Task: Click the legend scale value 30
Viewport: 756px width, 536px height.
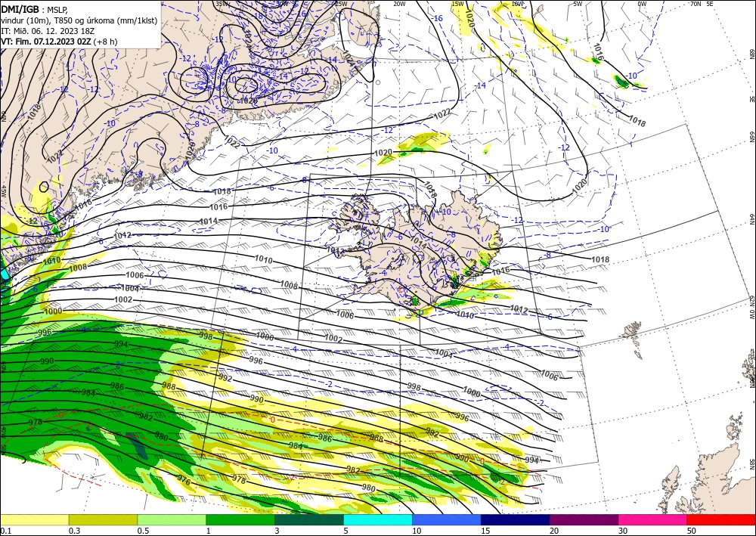Action: 623,531
